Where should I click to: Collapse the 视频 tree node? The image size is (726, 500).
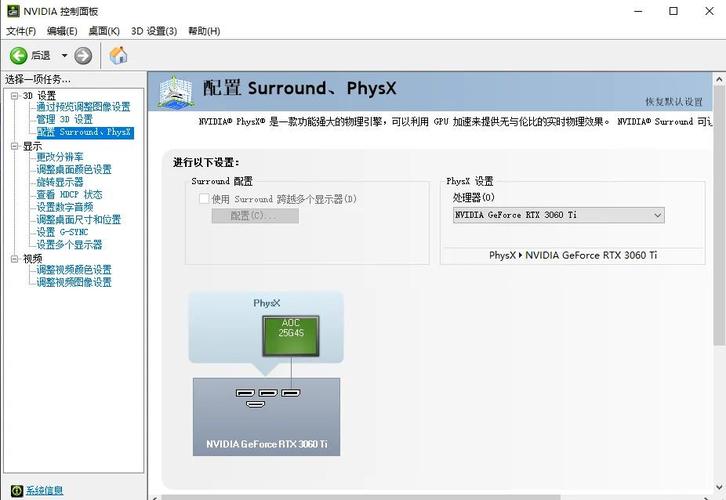coord(14,259)
